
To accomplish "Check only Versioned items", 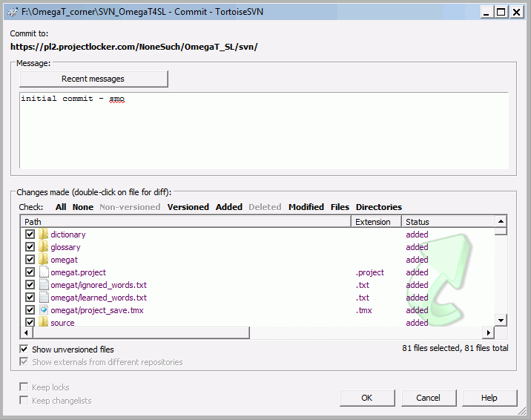I will tap(188, 207).
